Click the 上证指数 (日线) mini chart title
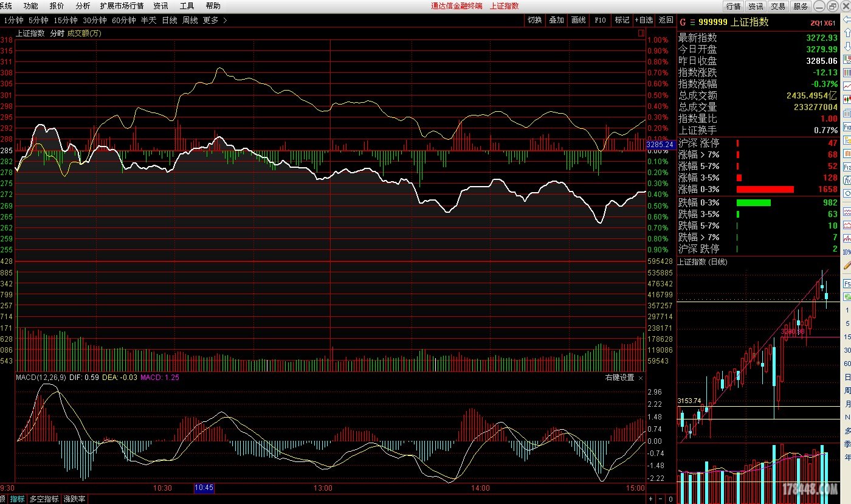 click(702, 262)
